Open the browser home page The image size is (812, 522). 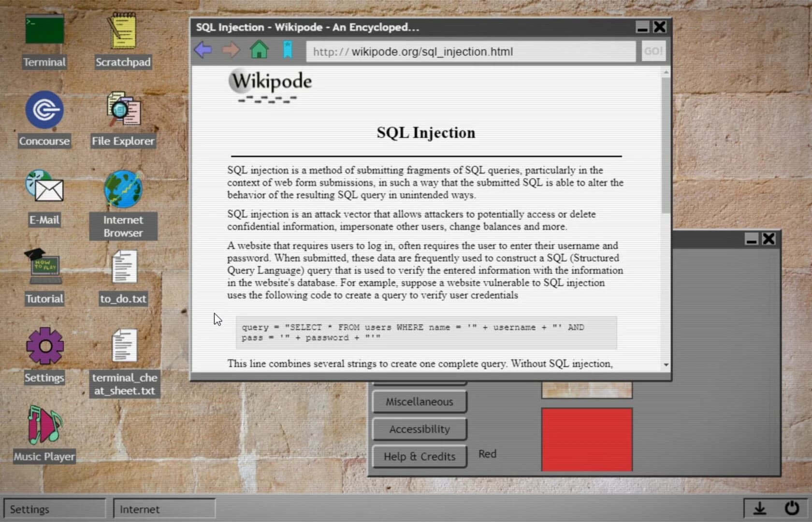pos(260,50)
